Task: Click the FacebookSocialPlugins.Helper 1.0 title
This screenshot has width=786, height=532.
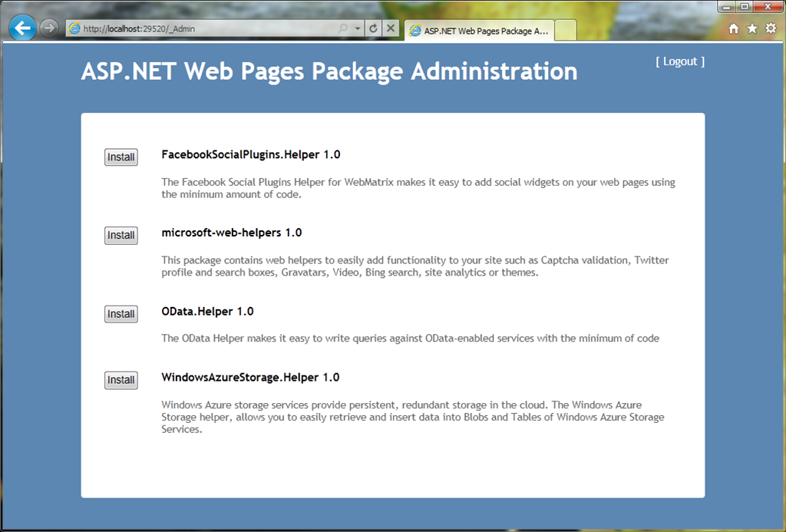Action: (x=251, y=154)
